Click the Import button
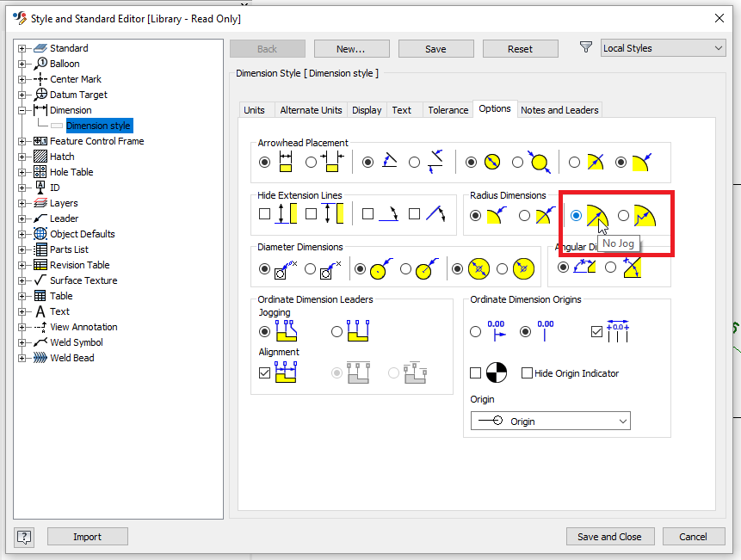The height and width of the screenshot is (560, 741). [87, 536]
